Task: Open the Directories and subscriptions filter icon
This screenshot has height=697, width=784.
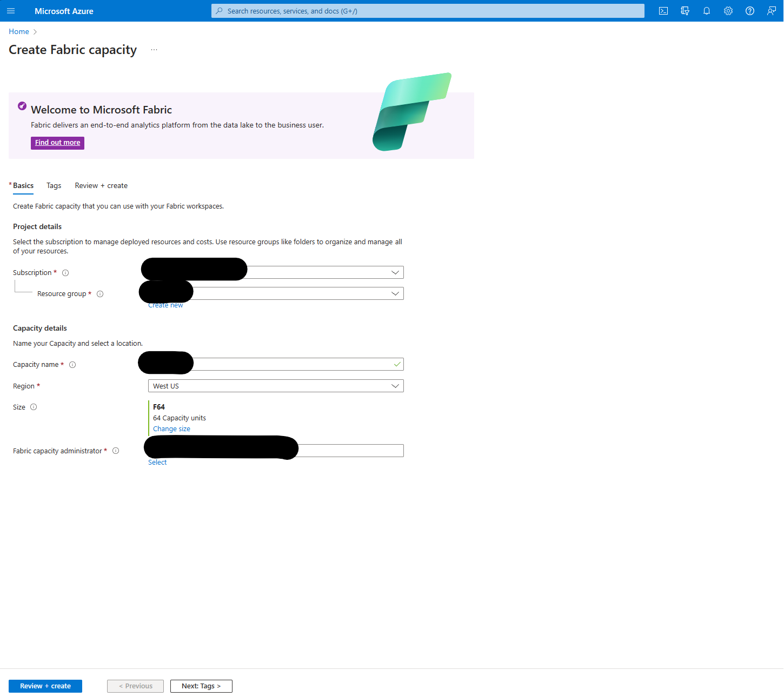Action: tap(685, 11)
